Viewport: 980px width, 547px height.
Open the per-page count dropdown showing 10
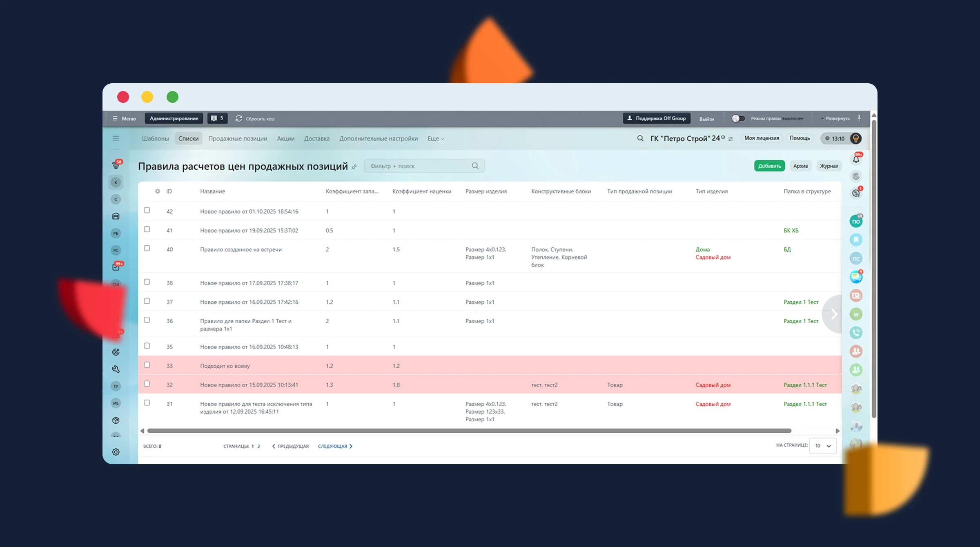click(823, 446)
